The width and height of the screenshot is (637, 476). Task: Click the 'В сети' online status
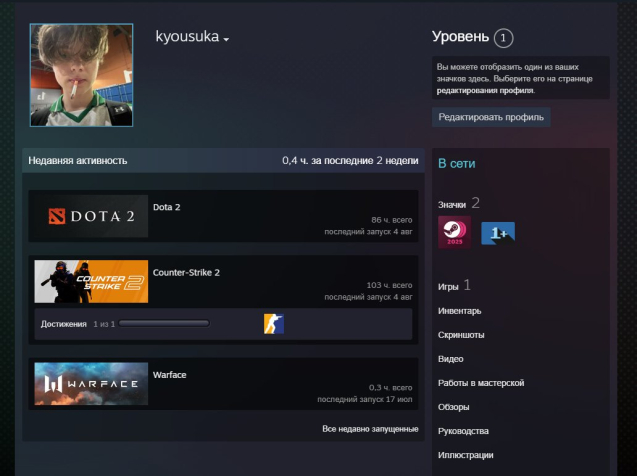457,164
